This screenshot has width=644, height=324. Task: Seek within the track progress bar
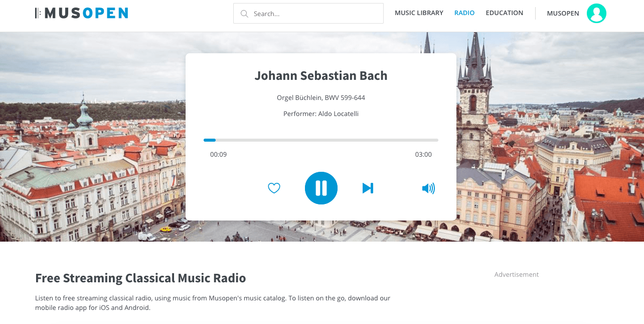click(x=321, y=140)
